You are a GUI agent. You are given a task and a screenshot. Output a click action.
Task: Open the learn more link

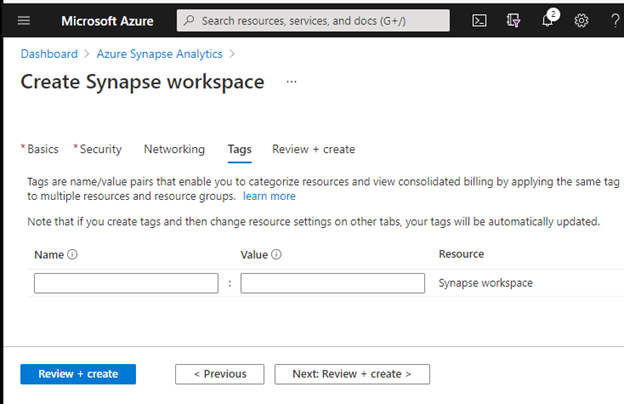pos(269,196)
